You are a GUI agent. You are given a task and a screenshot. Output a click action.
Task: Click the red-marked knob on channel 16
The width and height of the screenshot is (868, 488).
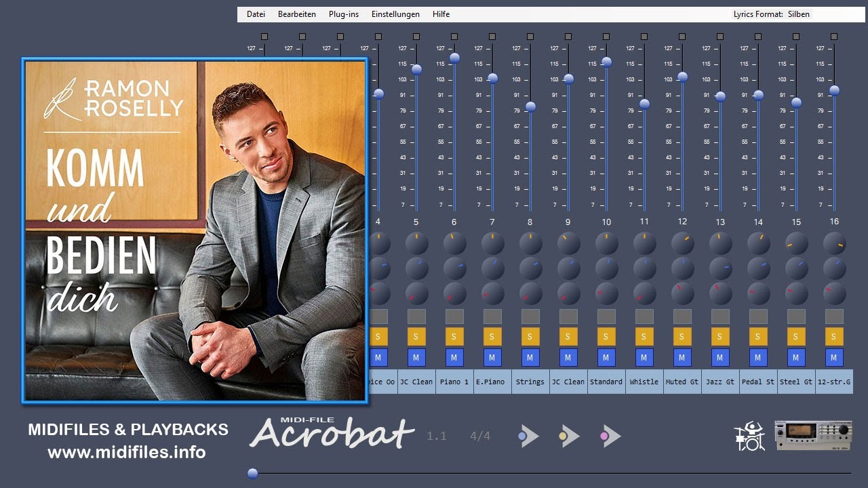click(834, 293)
